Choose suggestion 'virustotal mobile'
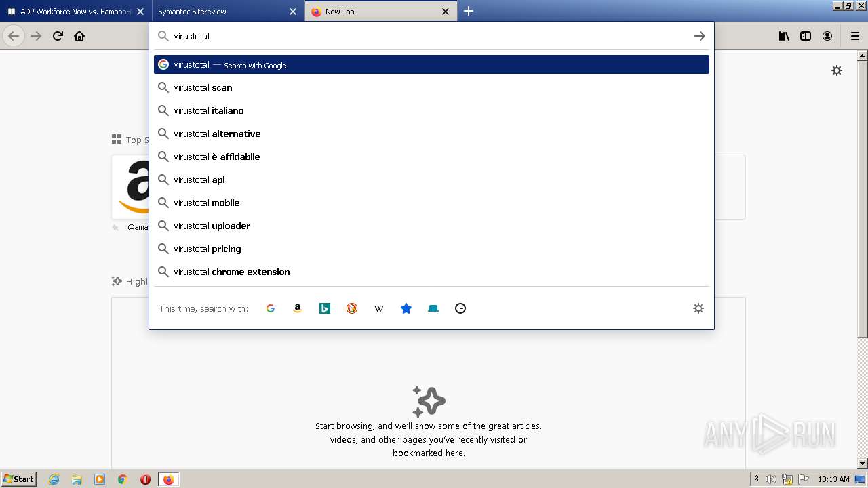 431,203
